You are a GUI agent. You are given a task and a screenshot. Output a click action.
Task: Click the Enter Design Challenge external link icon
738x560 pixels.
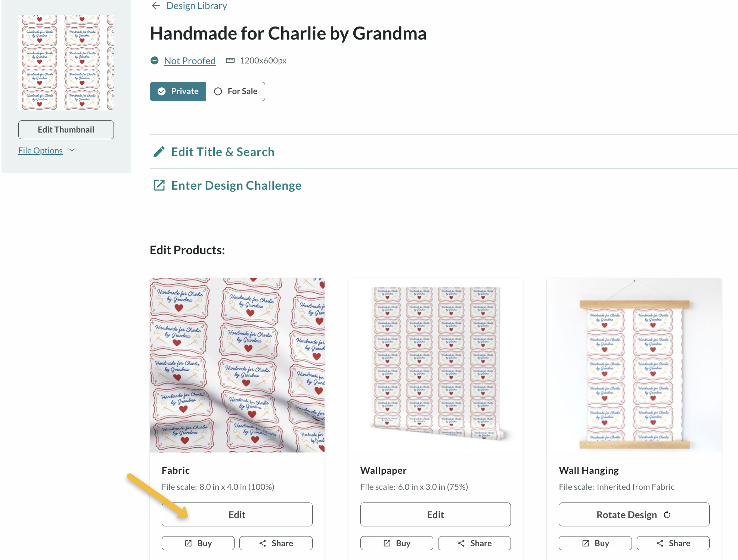point(159,185)
